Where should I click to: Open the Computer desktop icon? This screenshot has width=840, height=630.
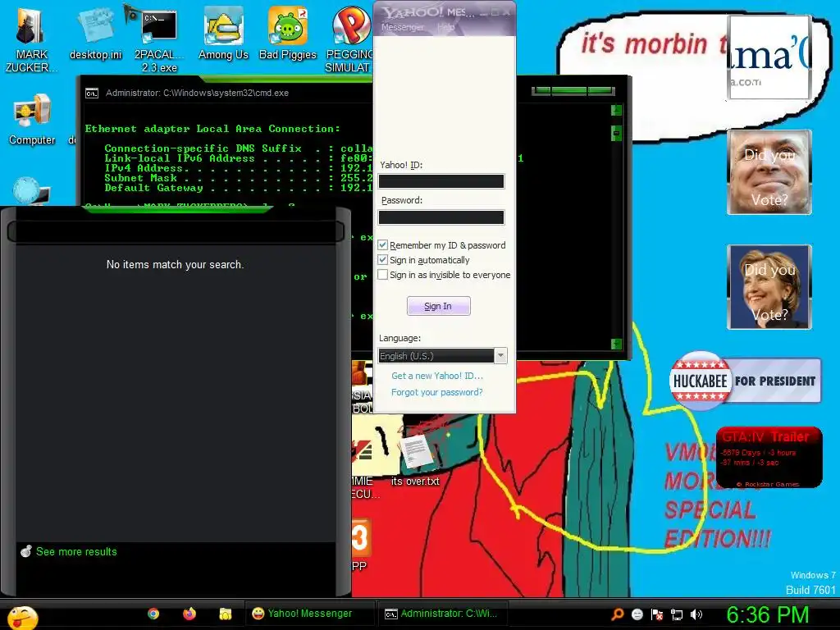[32, 119]
